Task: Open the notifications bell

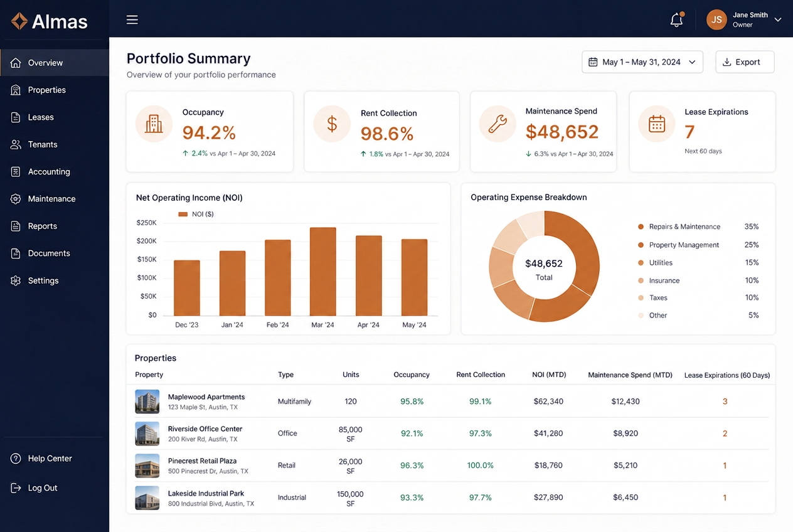Action: click(x=676, y=20)
